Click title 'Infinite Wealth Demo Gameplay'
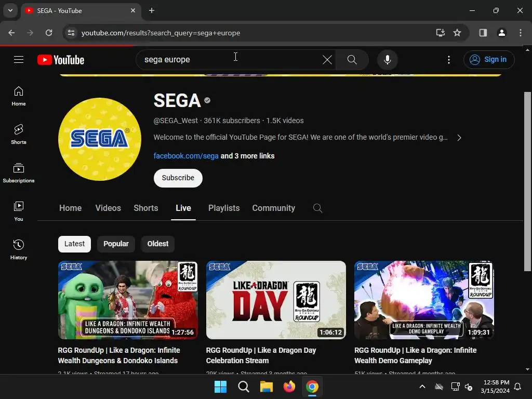This screenshot has width=532, height=399. (x=415, y=355)
